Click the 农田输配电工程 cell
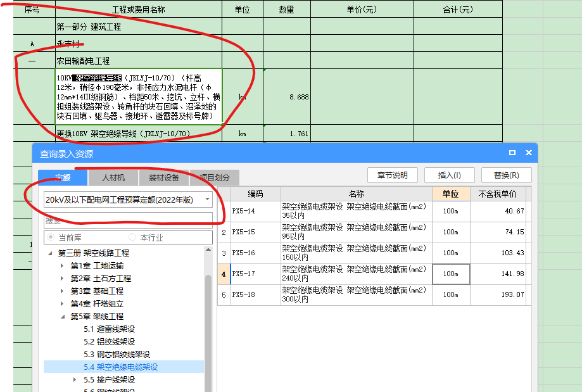The width and height of the screenshot is (582, 392). [139, 61]
